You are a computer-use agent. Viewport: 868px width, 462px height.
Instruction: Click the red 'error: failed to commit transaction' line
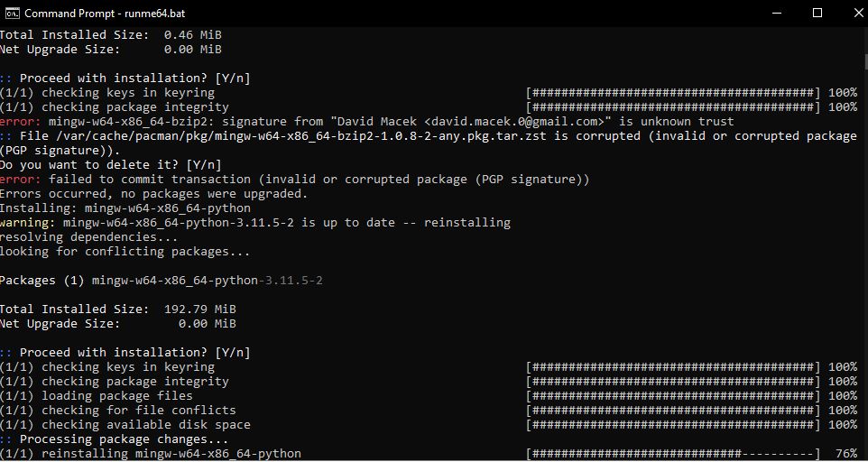coord(294,180)
